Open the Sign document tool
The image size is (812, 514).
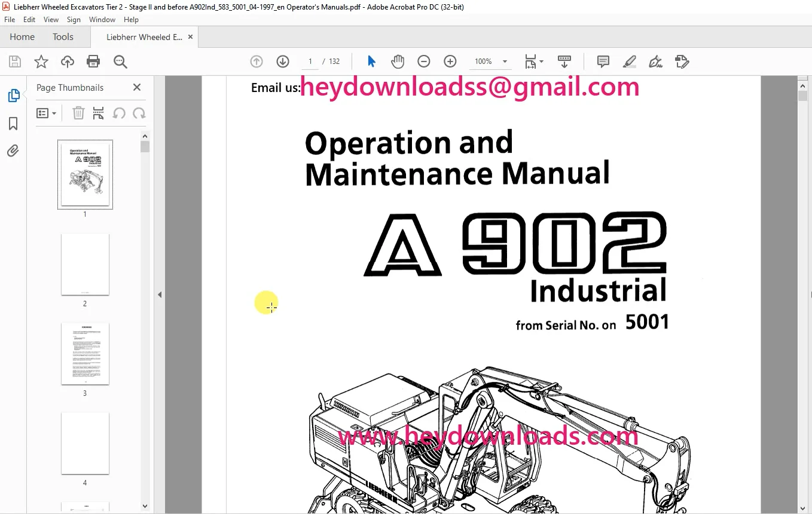(x=656, y=62)
